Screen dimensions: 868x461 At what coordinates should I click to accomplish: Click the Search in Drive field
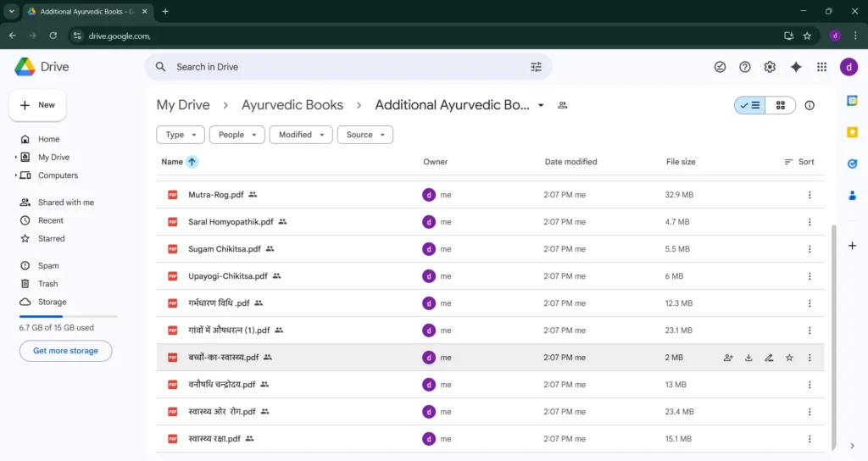point(339,67)
